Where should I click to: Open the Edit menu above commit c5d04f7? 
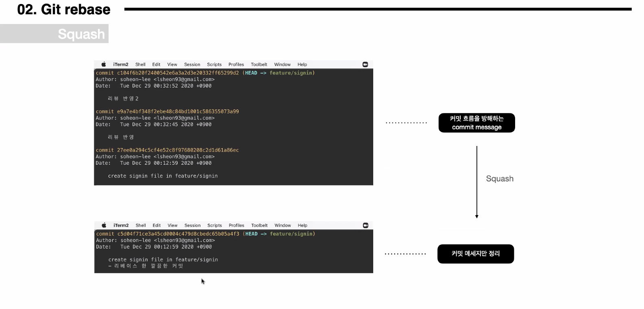coord(157,225)
